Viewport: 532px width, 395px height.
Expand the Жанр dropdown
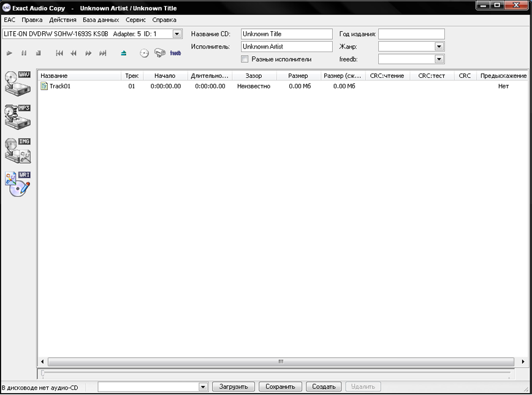click(x=439, y=47)
